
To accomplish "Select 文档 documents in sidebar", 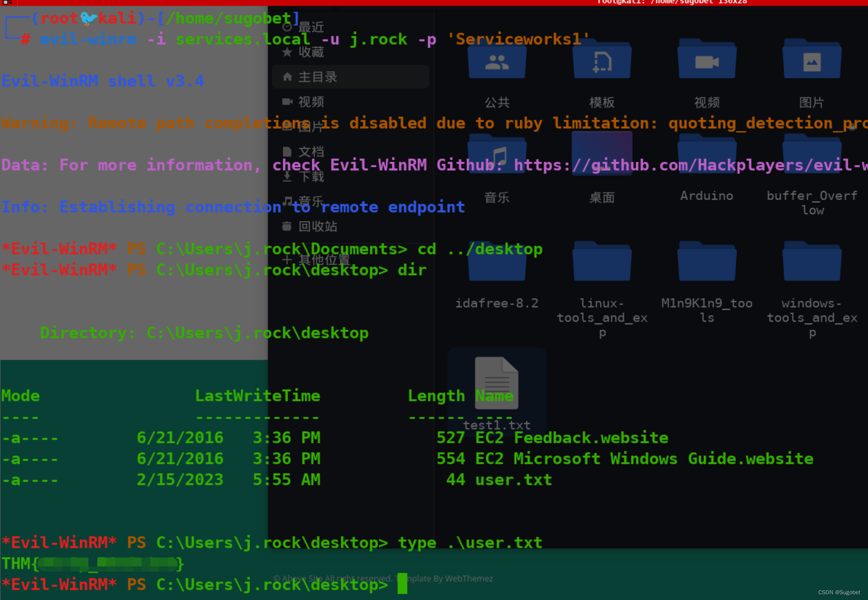I will (x=351, y=152).
